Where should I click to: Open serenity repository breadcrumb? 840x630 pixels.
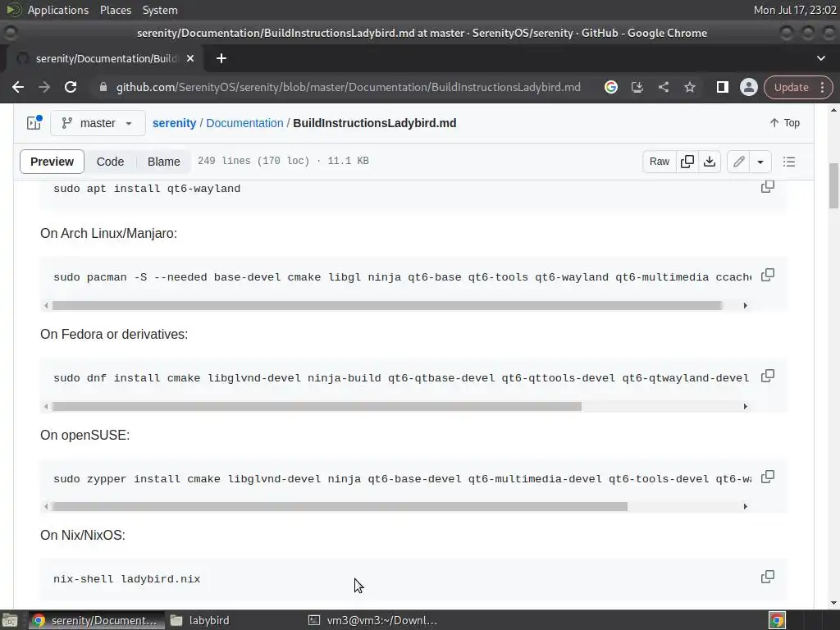174,123
